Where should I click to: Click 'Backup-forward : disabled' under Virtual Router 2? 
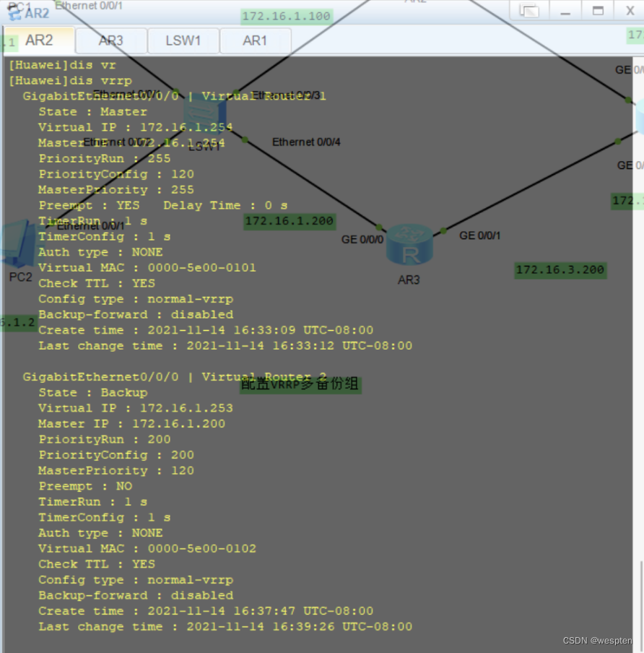136,595
